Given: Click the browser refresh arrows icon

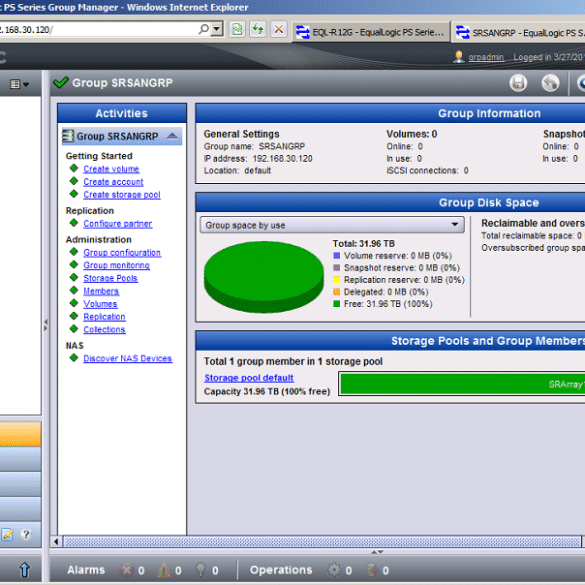Looking at the screenshot, I should click(258, 29).
